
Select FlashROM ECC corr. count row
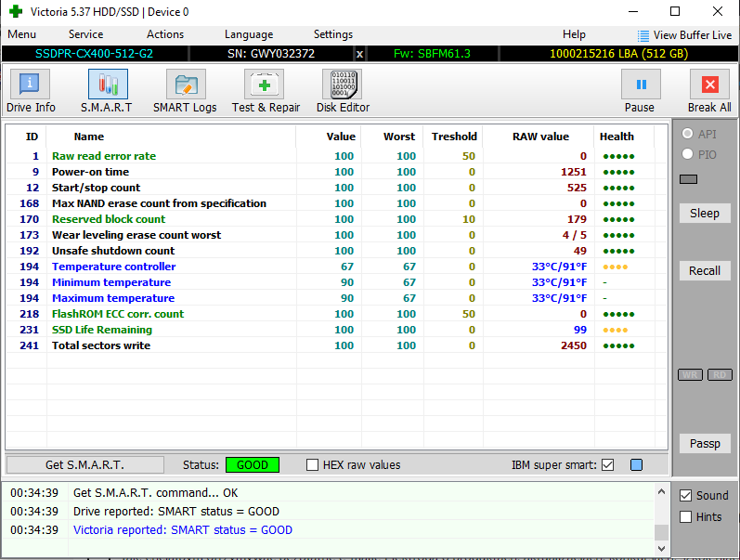336,314
